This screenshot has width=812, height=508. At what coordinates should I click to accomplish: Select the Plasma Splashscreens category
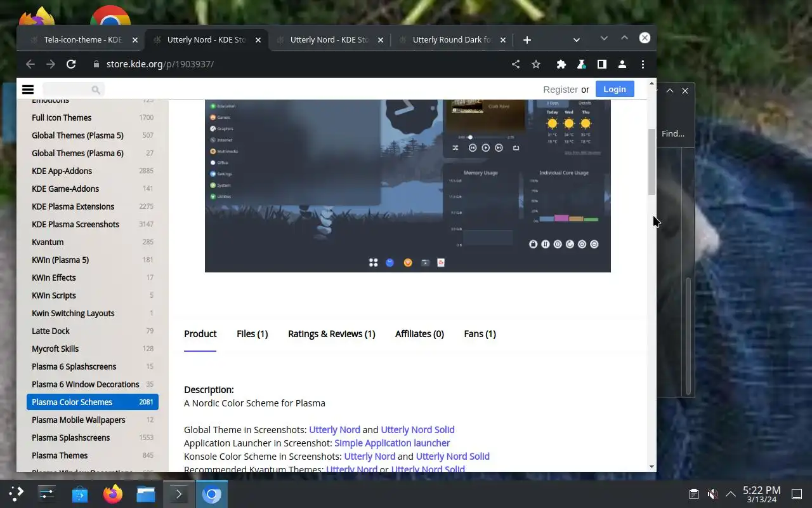93,438
